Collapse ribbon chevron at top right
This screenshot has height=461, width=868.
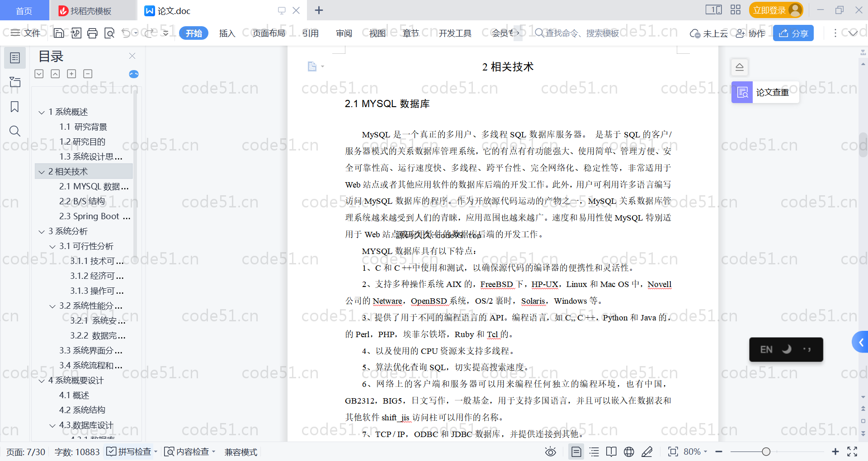[853, 33]
